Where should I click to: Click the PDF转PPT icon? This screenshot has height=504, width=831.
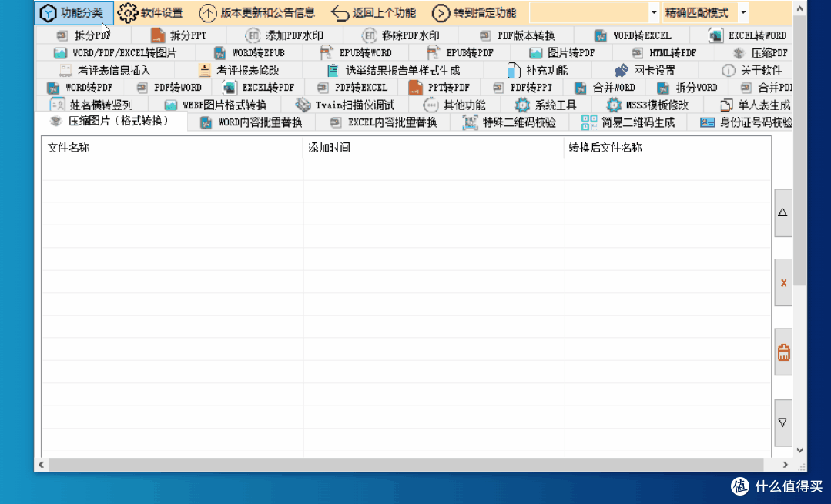pyautogui.click(x=498, y=88)
